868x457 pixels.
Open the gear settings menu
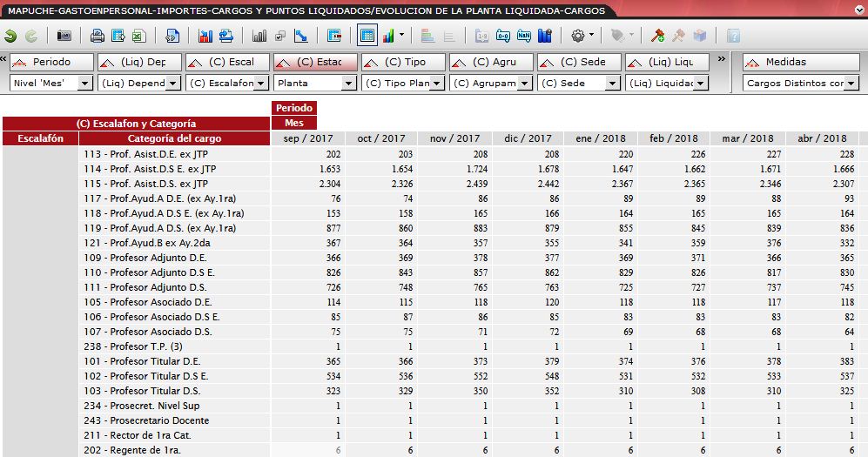click(578, 36)
